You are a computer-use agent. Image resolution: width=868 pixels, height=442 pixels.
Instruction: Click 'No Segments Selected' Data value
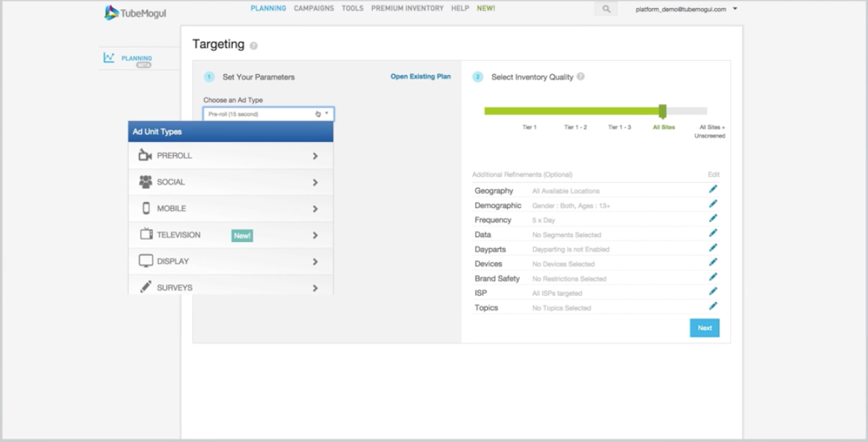click(567, 235)
